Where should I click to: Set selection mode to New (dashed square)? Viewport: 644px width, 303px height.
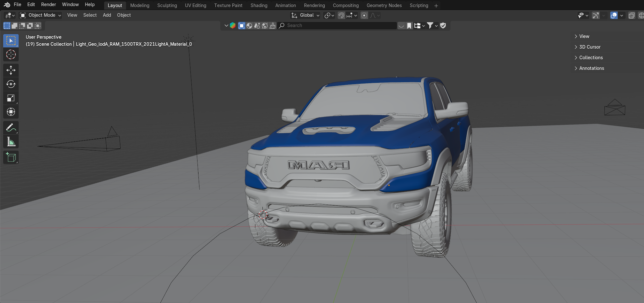[7, 26]
